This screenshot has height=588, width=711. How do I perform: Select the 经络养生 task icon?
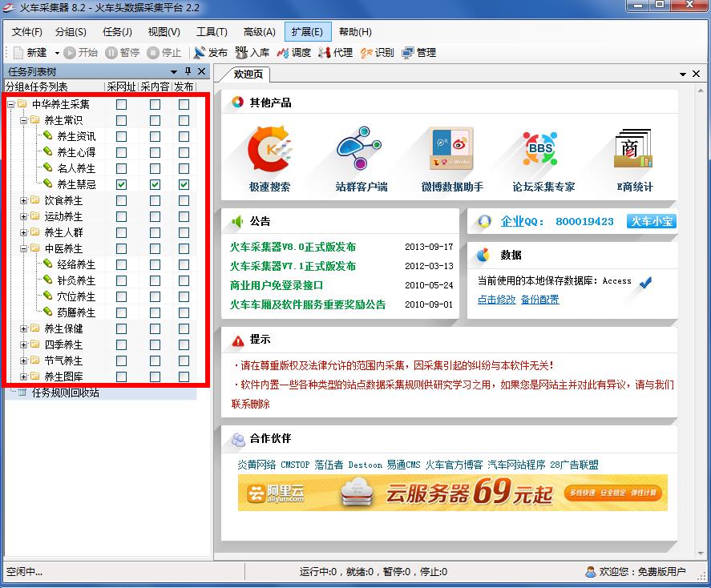point(47,264)
